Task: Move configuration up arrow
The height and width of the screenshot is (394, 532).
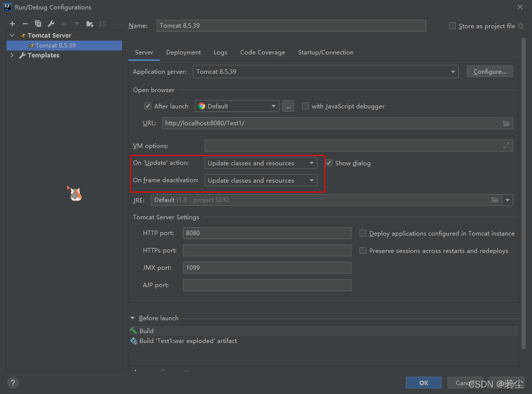Action: 64,24
